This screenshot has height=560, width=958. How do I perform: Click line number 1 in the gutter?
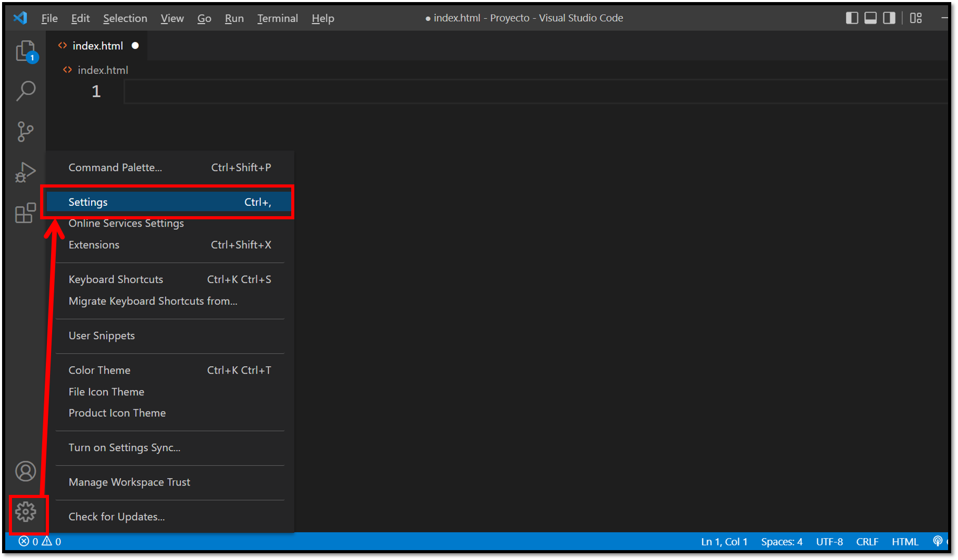point(96,92)
